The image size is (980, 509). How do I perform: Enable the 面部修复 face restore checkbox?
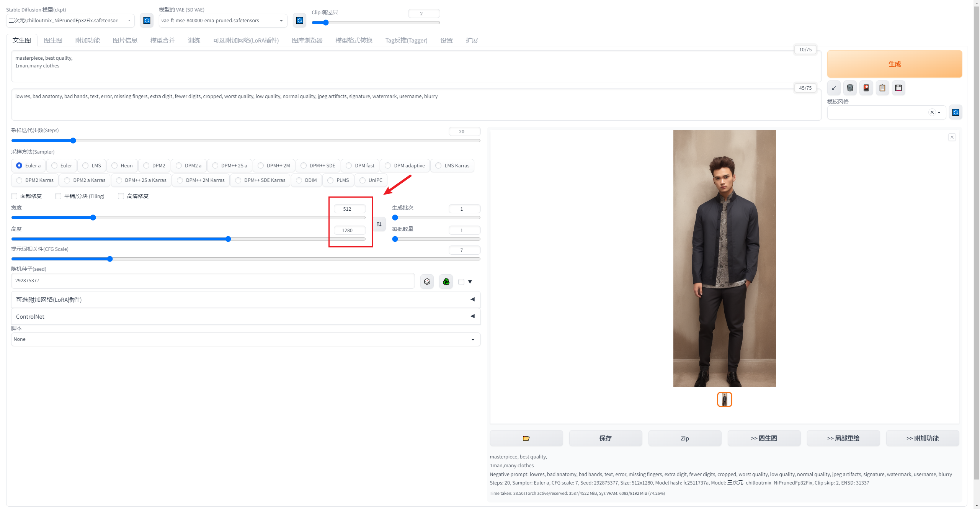pyautogui.click(x=15, y=196)
